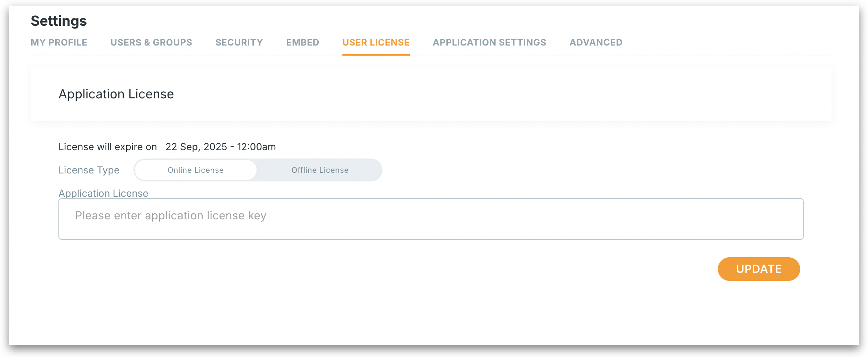Select the Online License type option
Viewport: 868px width, 357px height.
195,170
